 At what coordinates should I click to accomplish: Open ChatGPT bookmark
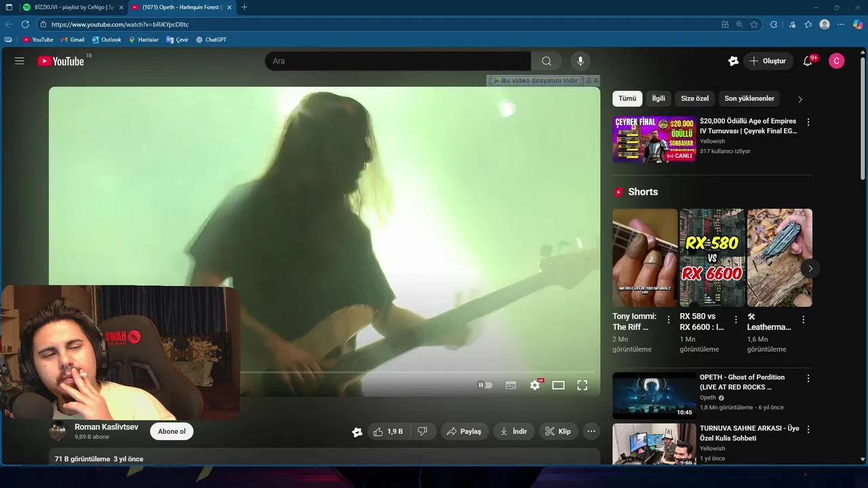211,40
